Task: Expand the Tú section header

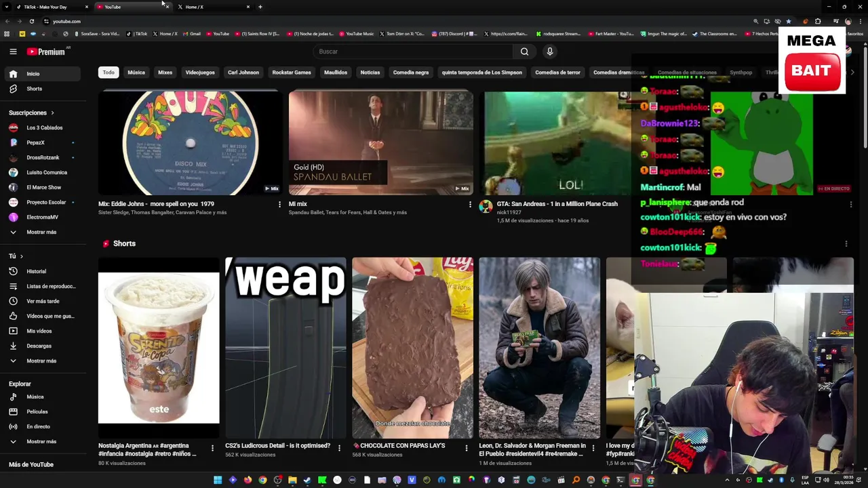Action: click(x=16, y=256)
